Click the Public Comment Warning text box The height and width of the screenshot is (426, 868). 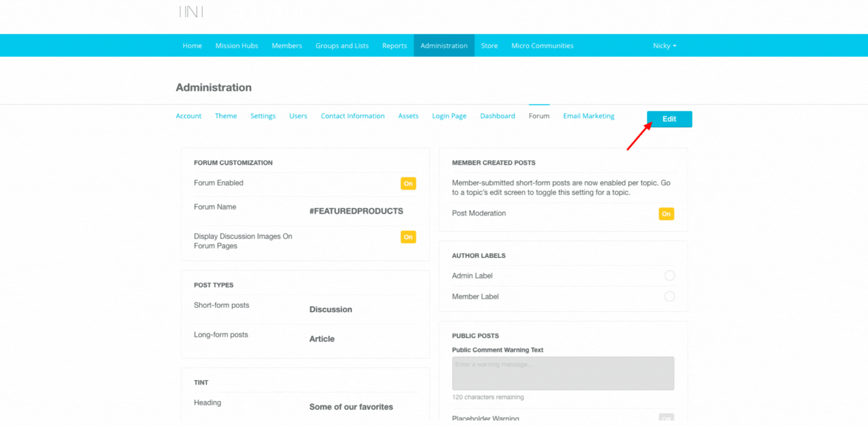(563, 373)
